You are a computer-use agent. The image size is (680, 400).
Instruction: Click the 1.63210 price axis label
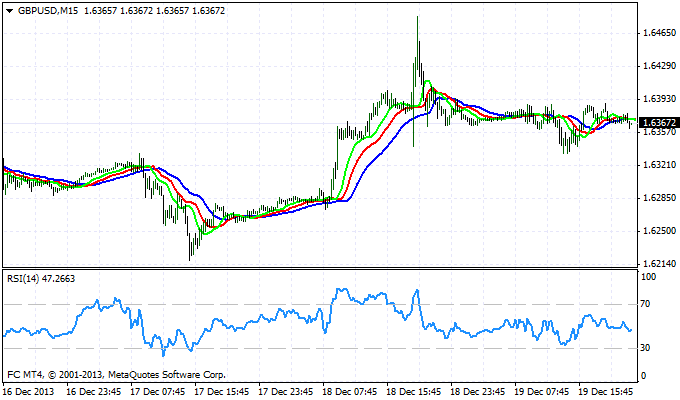pos(660,165)
